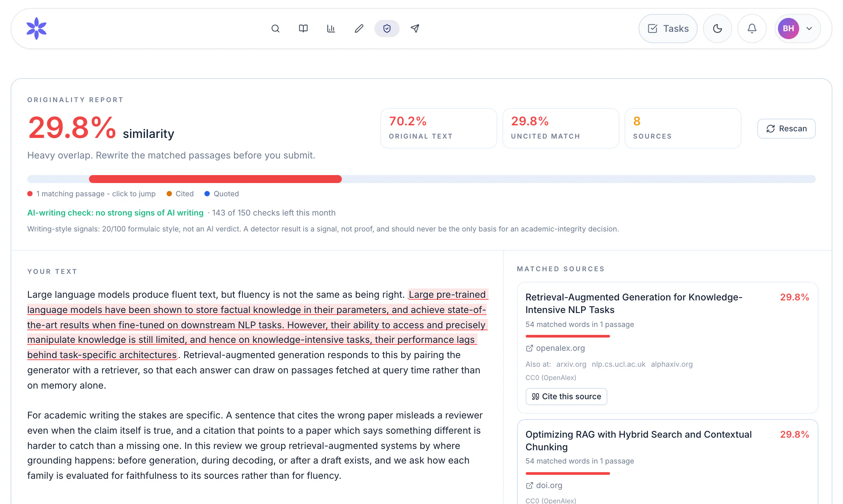The image size is (843, 504).
Task: Open the paper plane submit icon
Action: [x=415, y=29]
